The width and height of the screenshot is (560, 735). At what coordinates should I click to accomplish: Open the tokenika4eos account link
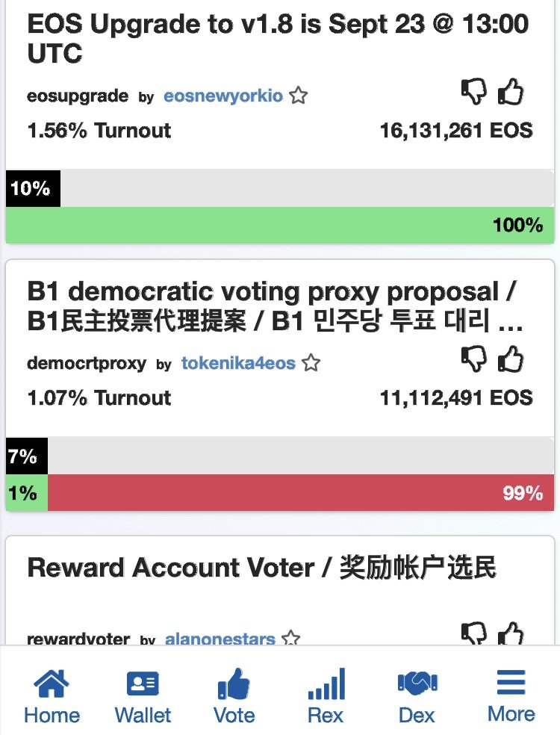[x=238, y=364]
